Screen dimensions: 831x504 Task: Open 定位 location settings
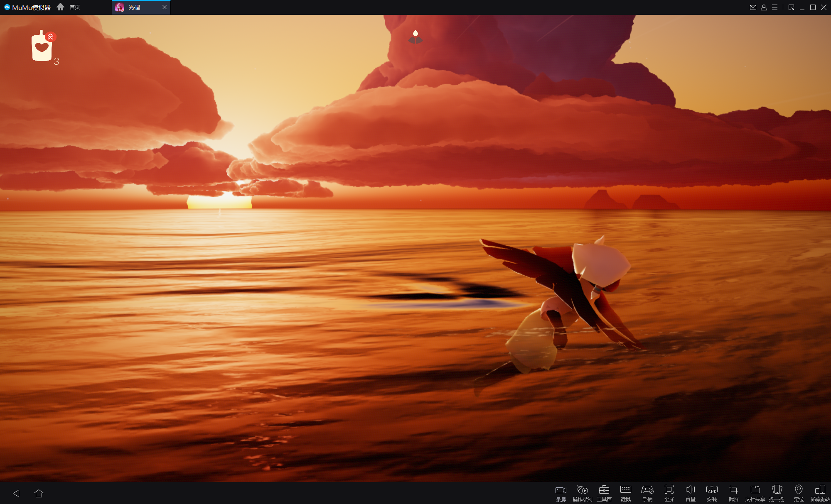(x=799, y=493)
